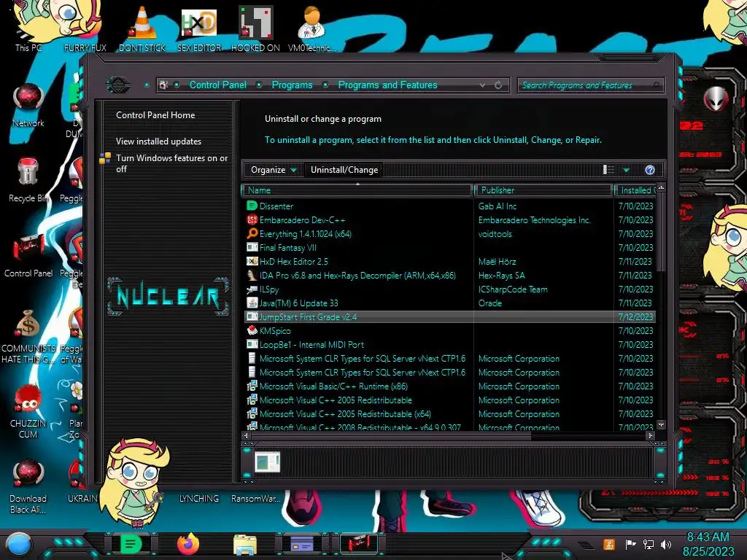Click the volume speaker tray icon
The height and width of the screenshot is (560, 747).
665,544
